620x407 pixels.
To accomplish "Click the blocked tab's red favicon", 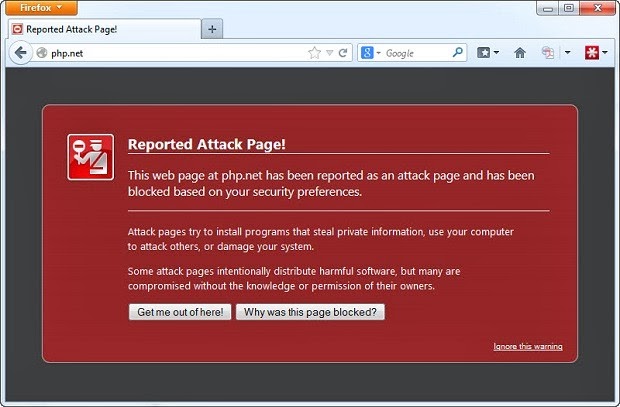I will point(17,29).
